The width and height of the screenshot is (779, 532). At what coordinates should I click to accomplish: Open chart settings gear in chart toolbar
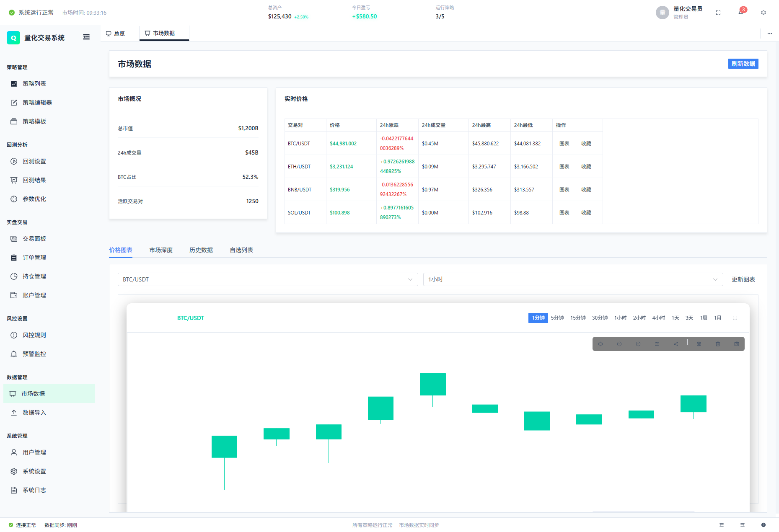click(x=699, y=344)
